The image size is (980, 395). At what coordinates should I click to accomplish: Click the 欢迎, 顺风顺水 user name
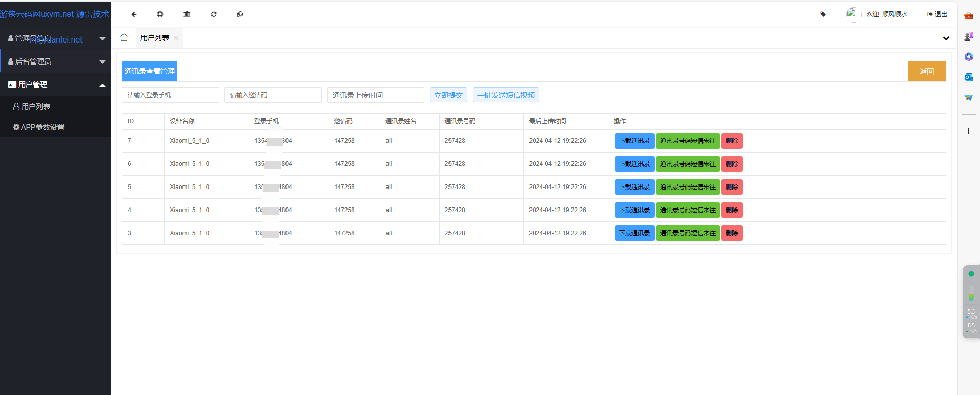887,14
